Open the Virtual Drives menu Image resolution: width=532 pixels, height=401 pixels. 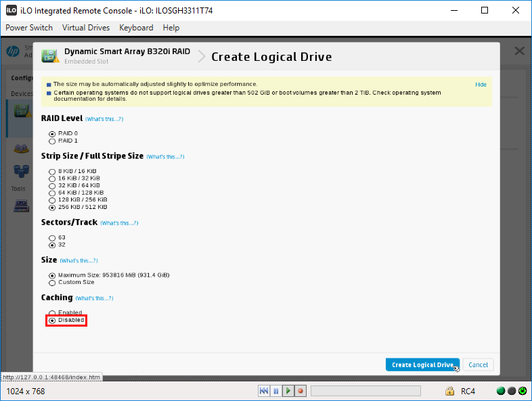[x=86, y=28]
